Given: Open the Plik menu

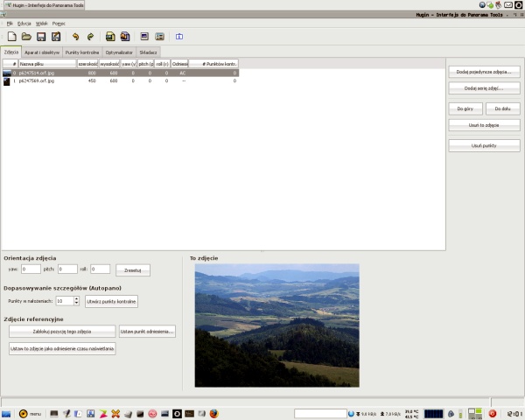Looking at the screenshot, I should pyautogui.click(x=10, y=24).
